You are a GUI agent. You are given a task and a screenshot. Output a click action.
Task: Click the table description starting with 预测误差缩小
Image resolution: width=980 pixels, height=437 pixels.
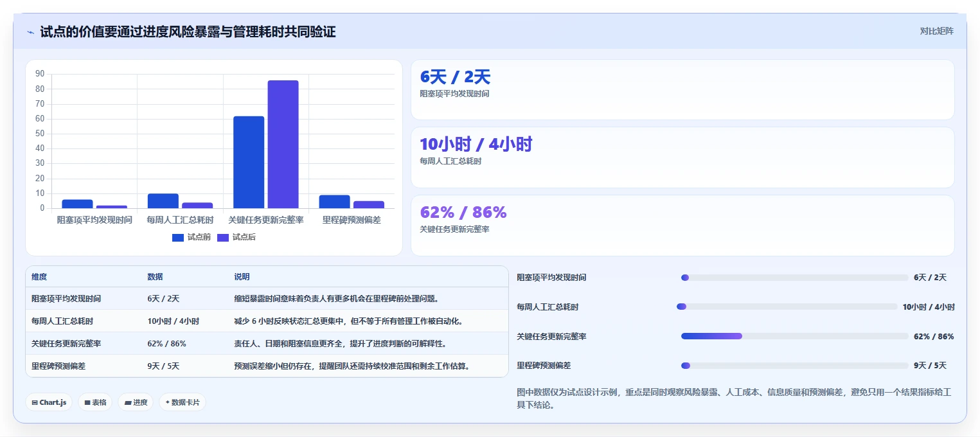click(352, 366)
